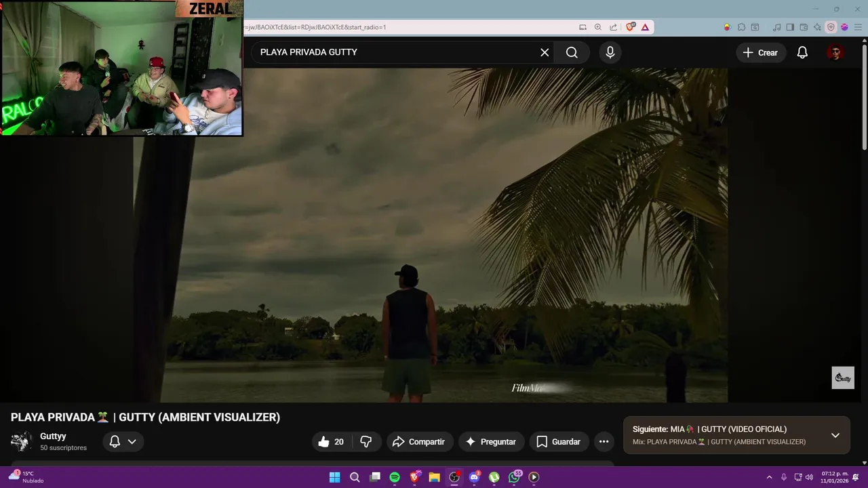Open Guttyy channel avatar

coord(22,441)
